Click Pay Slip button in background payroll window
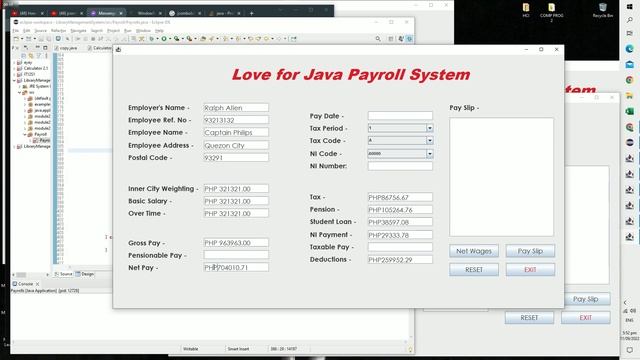 coord(587,299)
